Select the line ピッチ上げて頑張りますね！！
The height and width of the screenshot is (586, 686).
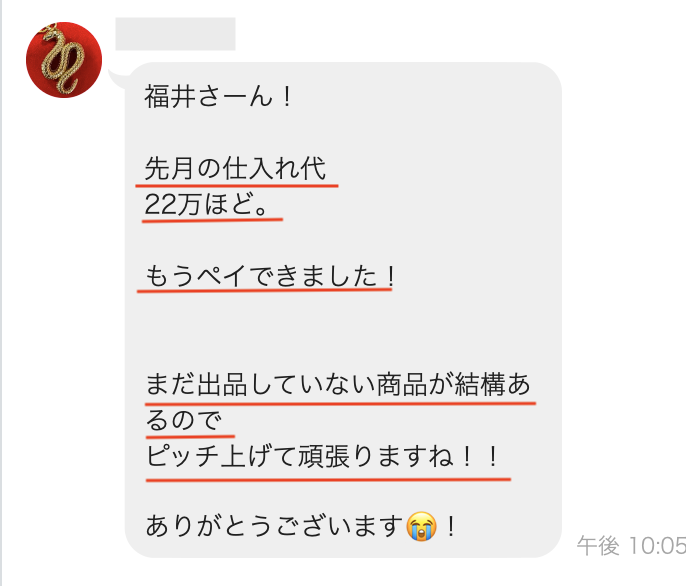click(x=323, y=456)
